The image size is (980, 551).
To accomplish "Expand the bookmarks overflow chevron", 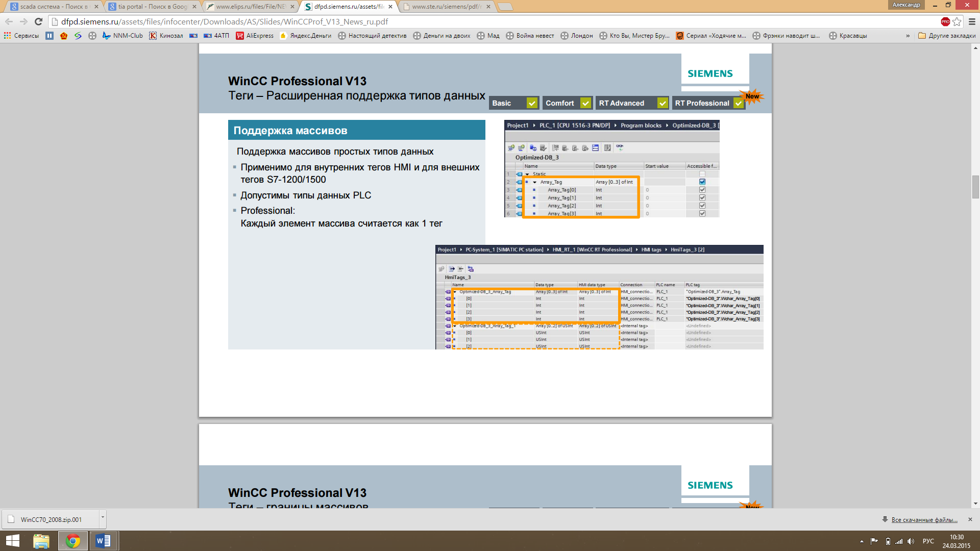I will click(x=908, y=36).
